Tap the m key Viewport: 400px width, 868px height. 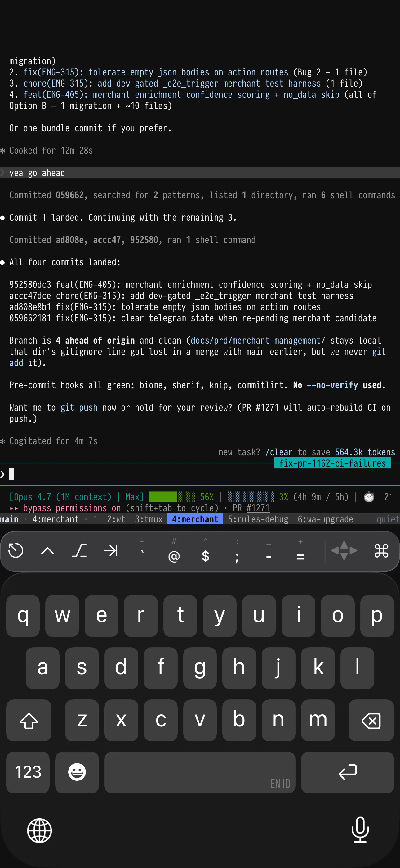pyautogui.click(x=318, y=721)
